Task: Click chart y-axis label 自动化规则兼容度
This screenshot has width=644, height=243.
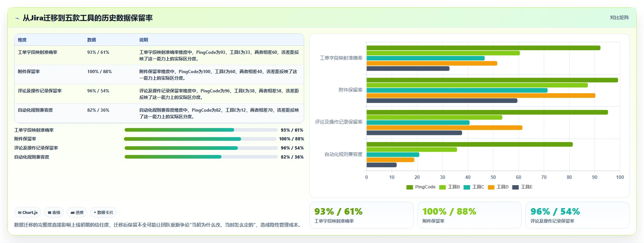Action: coord(343,154)
